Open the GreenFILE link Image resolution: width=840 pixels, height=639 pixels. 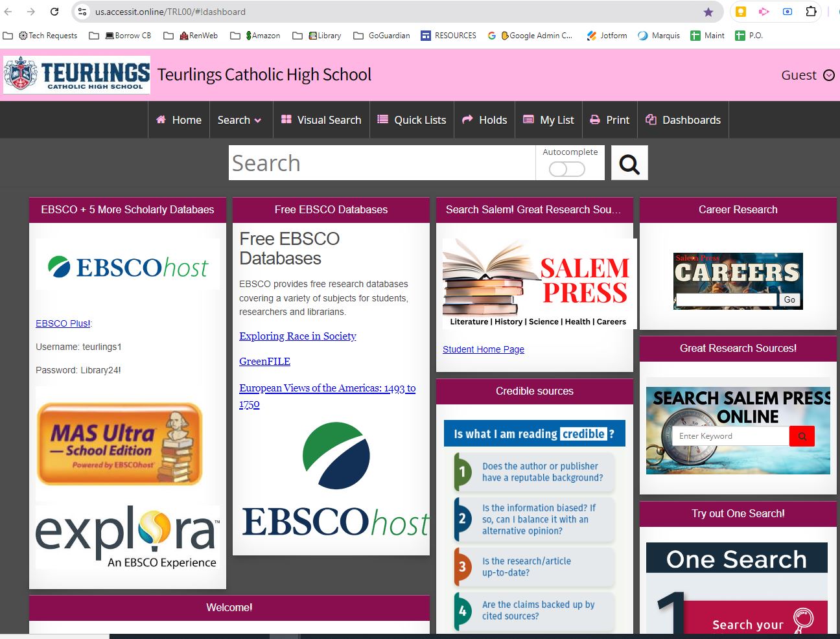[264, 361]
